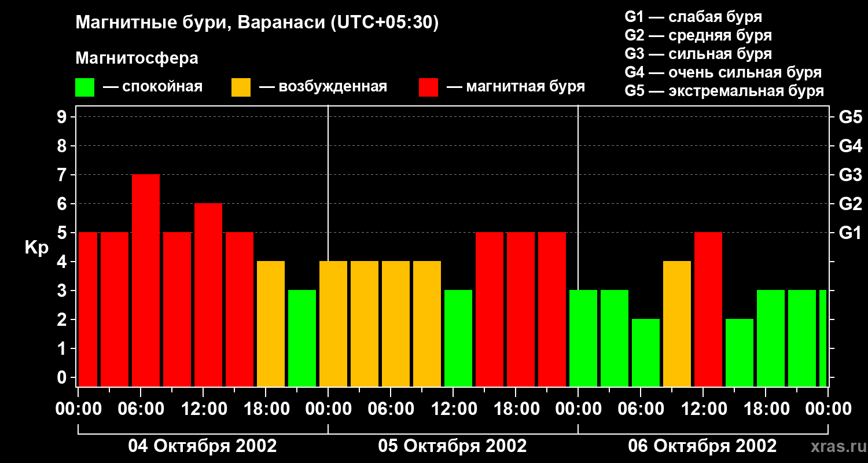Click the tallest red bar reaching Kp 7
The width and height of the screenshot is (868, 463).
pyautogui.click(x=146, y=281)
